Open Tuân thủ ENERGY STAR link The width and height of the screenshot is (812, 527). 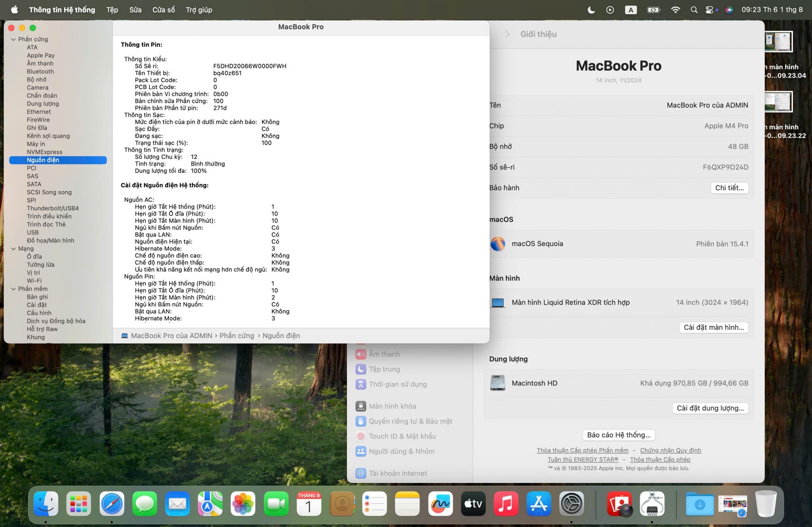point(583,460)
